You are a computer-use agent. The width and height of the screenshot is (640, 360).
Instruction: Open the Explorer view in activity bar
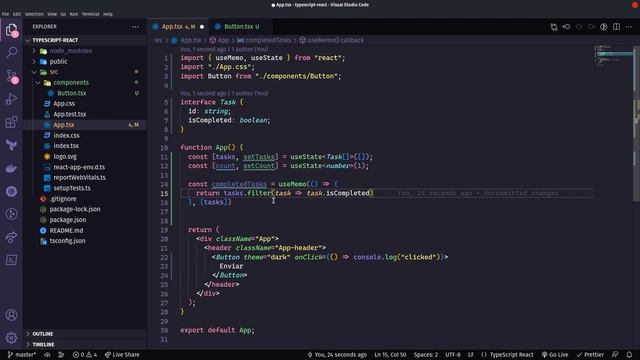tap(11, 30)
